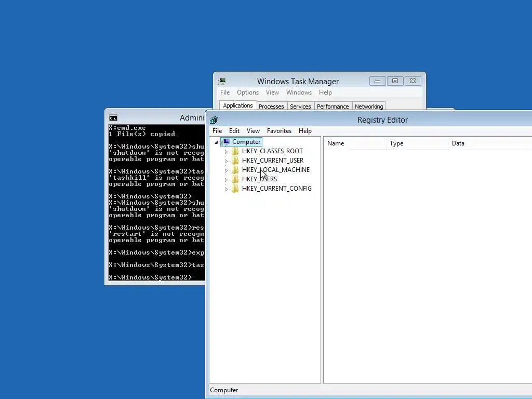Maximize the Windows Task Manager window
This screenshot has width=532, height=399.
(x=395, y=81)
